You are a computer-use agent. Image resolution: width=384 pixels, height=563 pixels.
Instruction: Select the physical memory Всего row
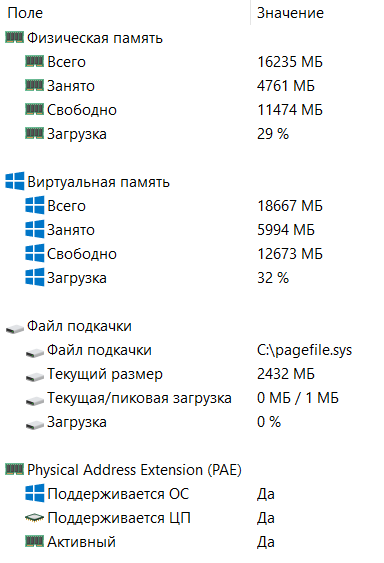192,62
